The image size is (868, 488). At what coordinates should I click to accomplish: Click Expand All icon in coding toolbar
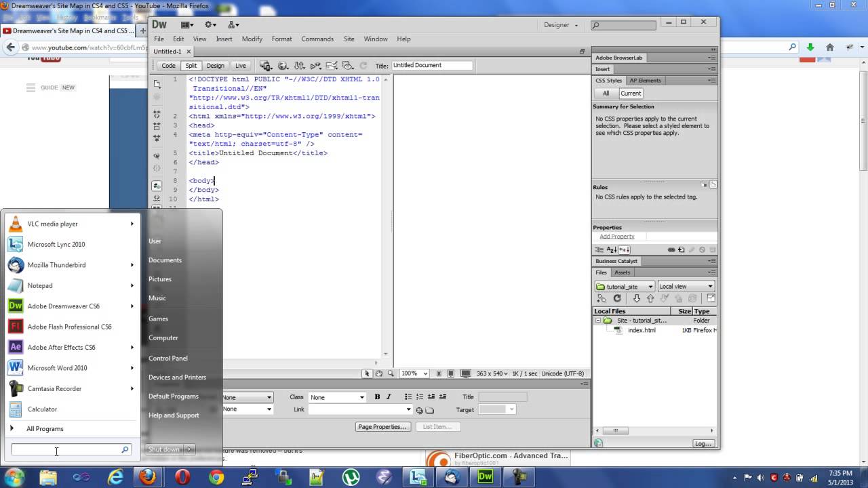pyautogui.click(x=157, y=138)
